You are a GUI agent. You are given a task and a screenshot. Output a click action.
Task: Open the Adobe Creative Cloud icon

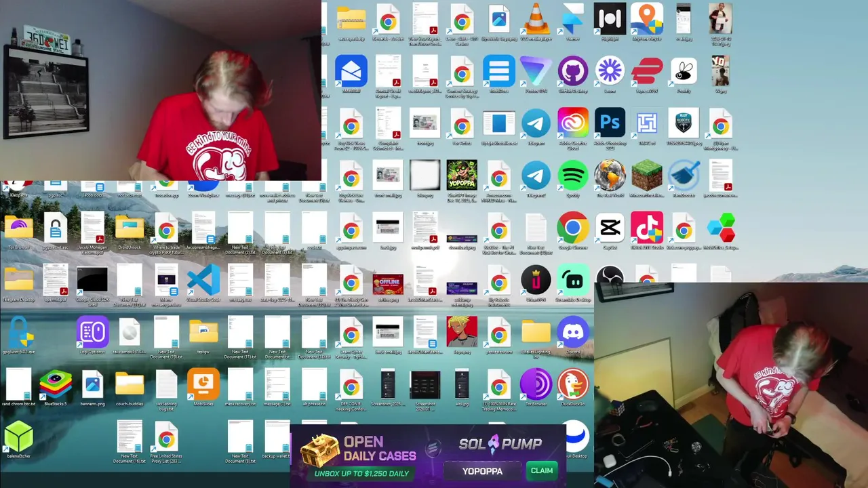(573, 123)
